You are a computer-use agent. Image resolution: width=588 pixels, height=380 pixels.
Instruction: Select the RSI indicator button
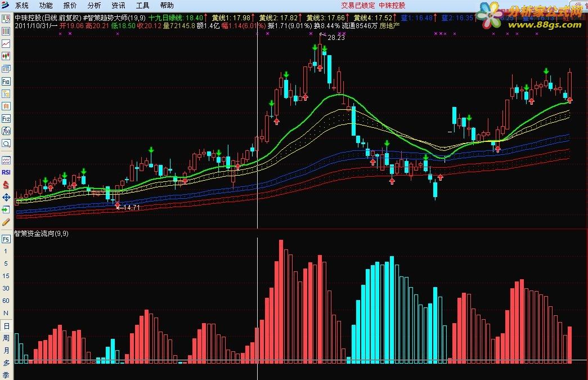(6, 172)
